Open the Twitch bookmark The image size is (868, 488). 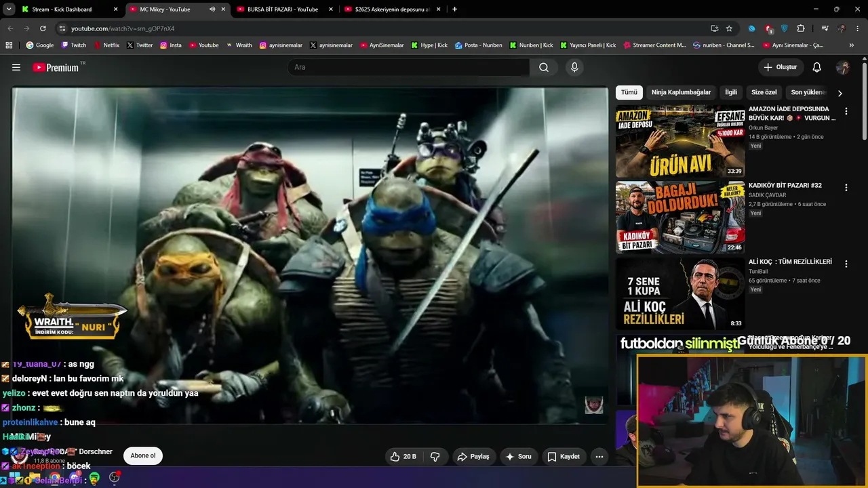point(74,45)
